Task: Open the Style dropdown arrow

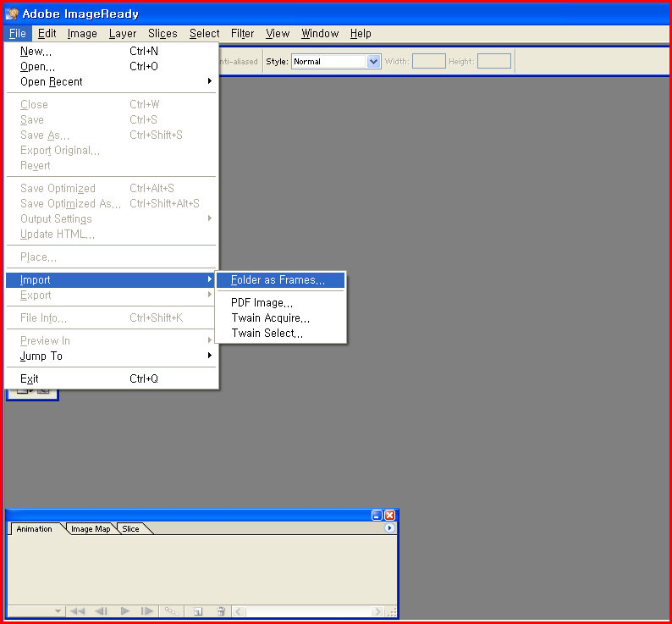Action: click(x=374, y=61)
